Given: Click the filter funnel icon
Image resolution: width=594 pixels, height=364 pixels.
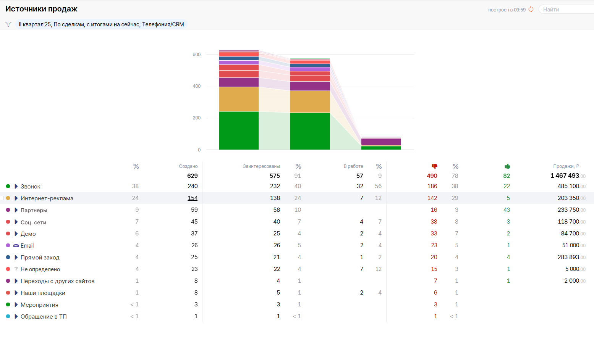Looking at the screenshot, I should (8, 24).
